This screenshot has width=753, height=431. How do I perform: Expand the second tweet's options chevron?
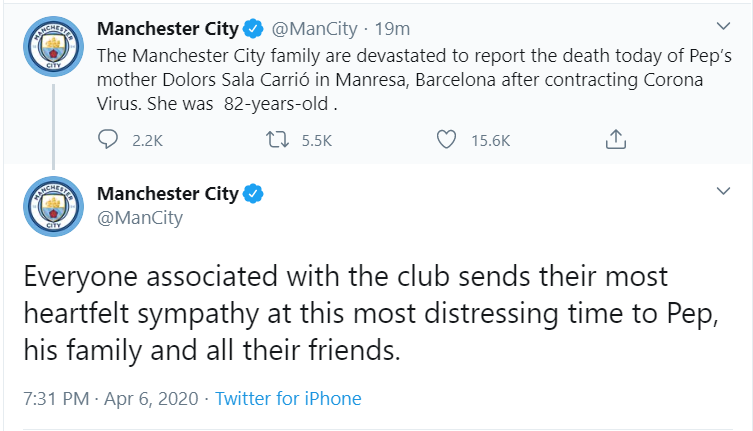click(725, 190)
